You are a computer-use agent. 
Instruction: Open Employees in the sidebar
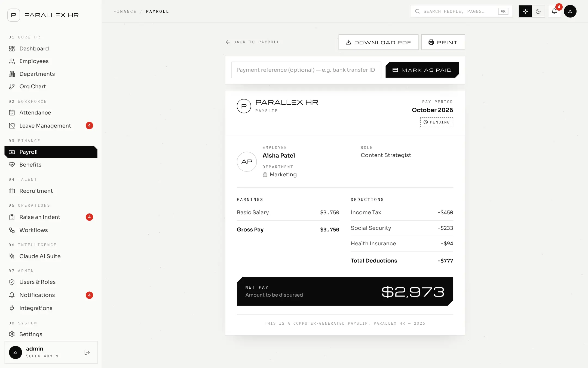point(51,61)
